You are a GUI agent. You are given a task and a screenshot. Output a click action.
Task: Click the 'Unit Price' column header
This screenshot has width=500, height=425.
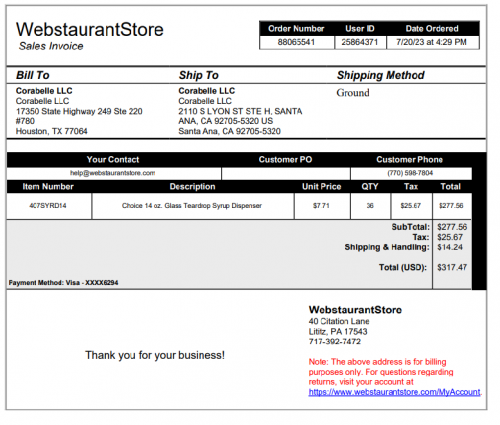point(322,187)
